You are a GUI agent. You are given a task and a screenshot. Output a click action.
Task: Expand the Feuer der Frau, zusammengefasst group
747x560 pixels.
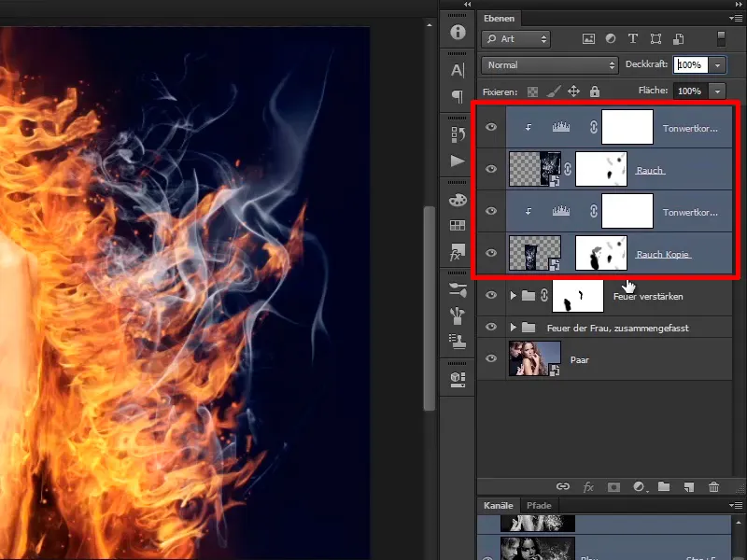point(513,328)
